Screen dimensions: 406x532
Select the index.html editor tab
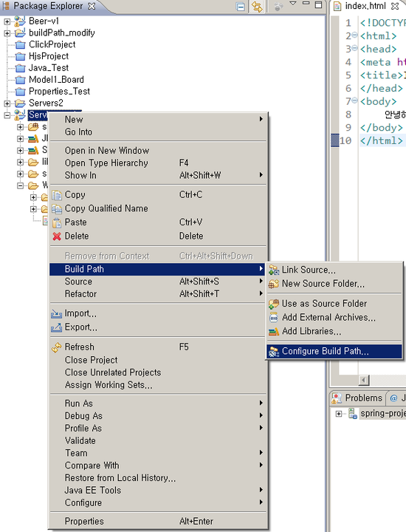click(365, 6)
